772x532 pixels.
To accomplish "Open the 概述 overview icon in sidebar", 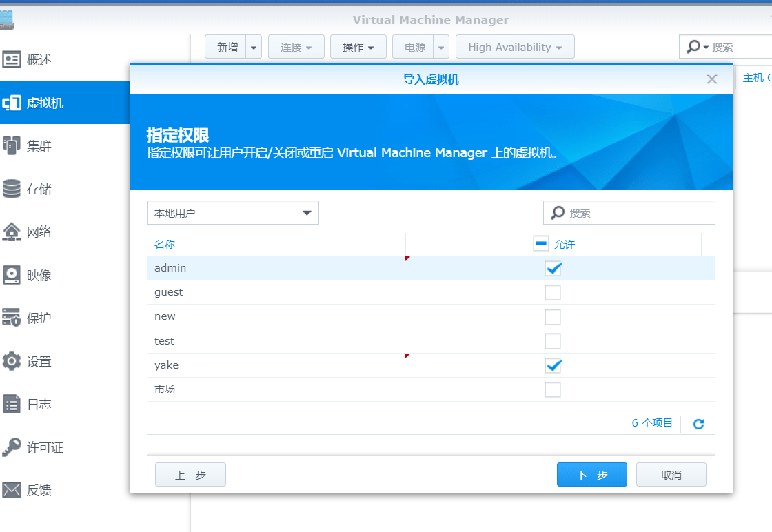I will click(12, 60).
